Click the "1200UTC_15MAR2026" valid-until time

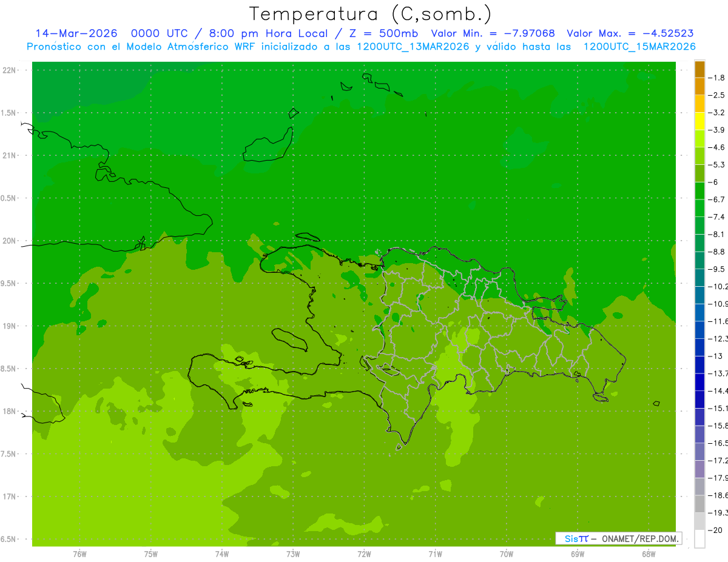[639, 47]
